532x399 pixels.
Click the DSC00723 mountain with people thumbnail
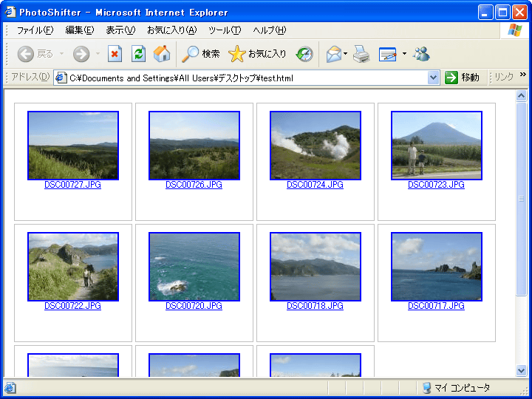coord(437,146)
